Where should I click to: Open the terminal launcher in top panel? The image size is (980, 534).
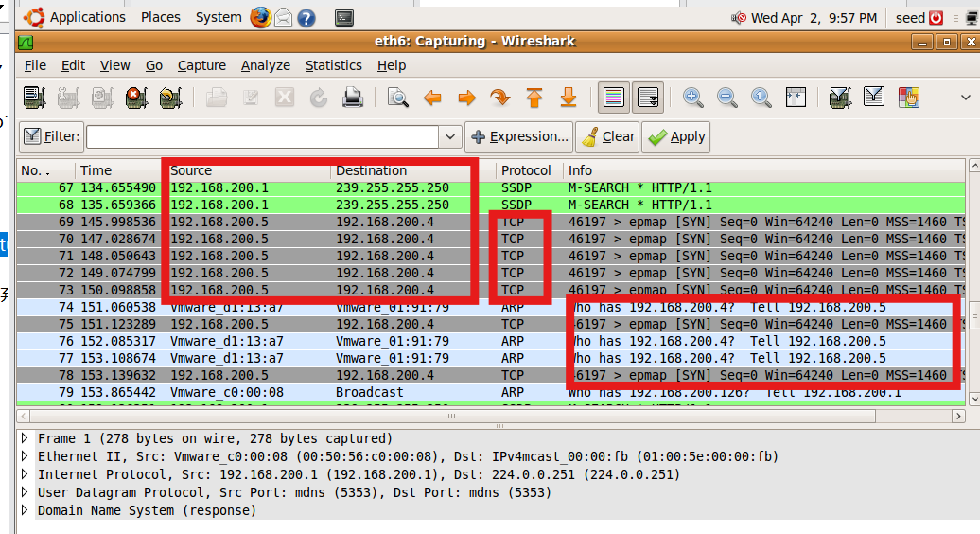click(x=343, y=18)
